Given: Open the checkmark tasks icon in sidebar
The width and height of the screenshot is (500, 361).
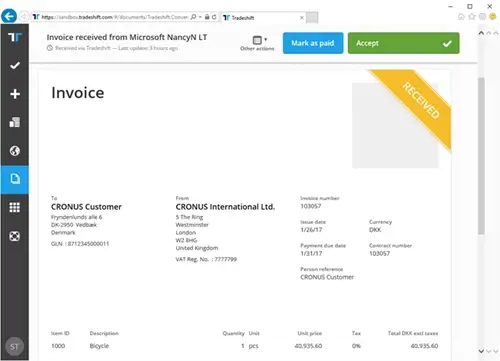Looking at the screenshot, I should (x=15, y=65).
